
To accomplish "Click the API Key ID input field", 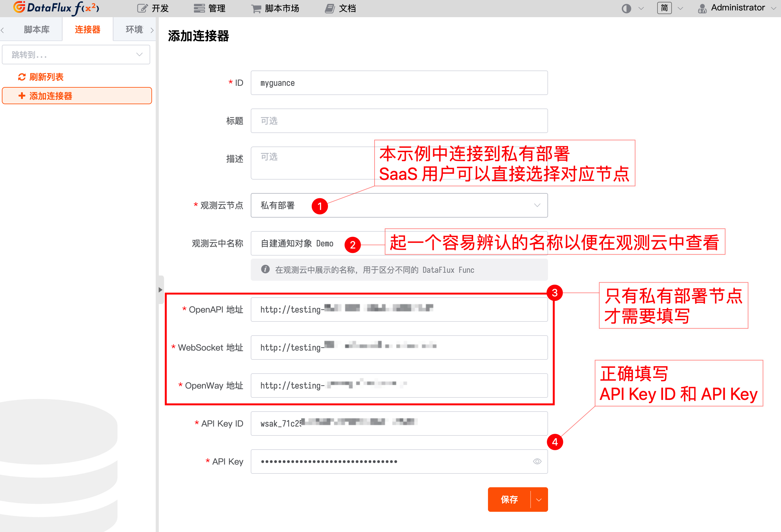I will [x=399, y=424].
